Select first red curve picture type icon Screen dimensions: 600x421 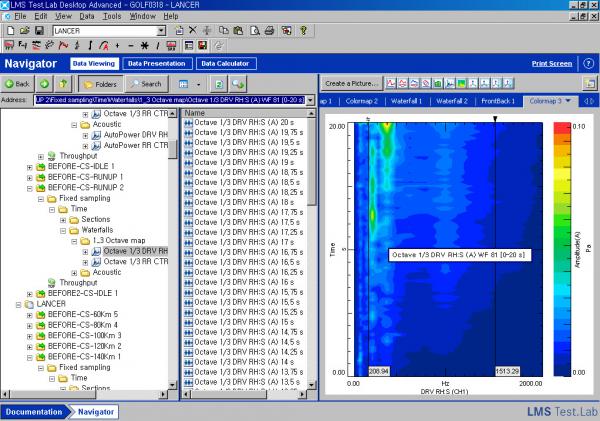pyautogui.click(x=391, y=83)
